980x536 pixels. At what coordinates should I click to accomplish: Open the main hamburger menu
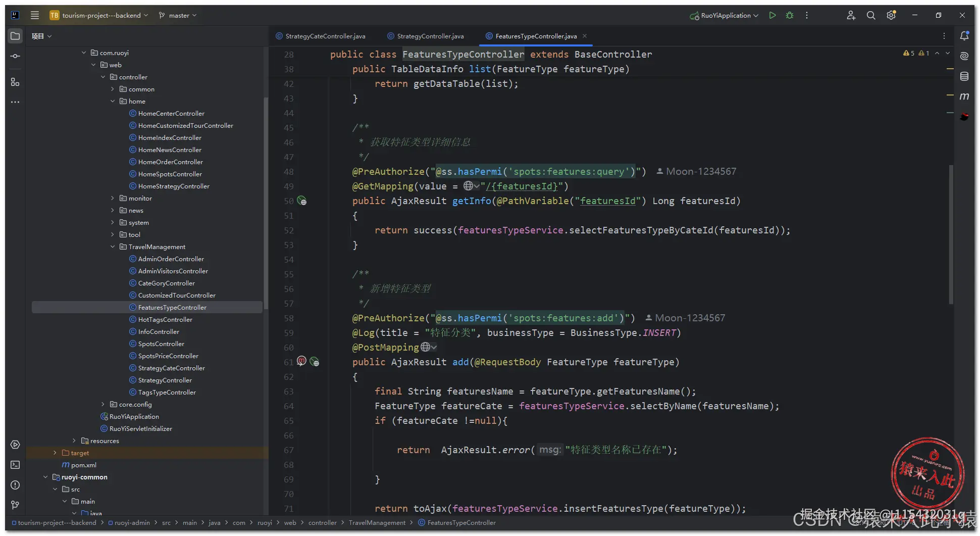tap(35, 15)
